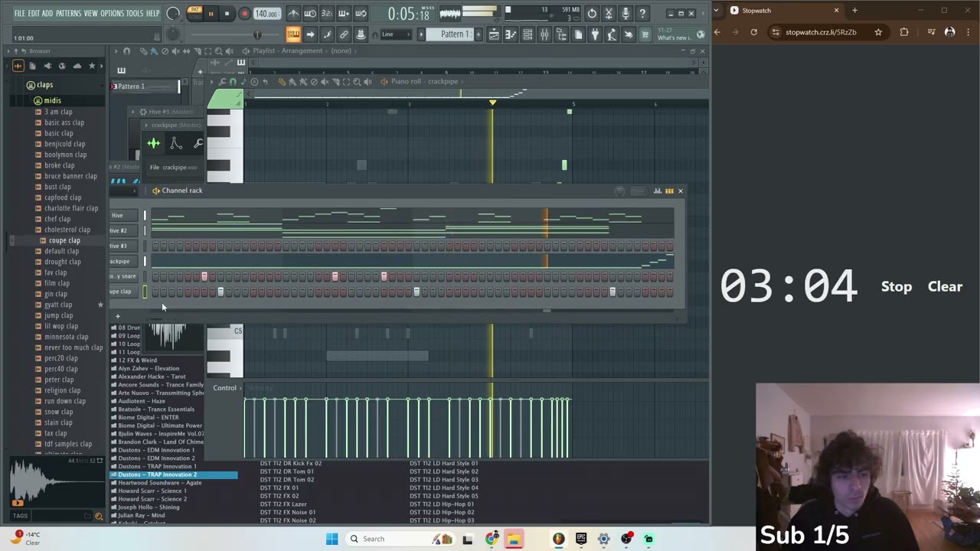Image resolution: width=980 pixels, height=551 pixels.
Task: Select DST TI2 LD Hard Style 01
Action: click(443, 463)
